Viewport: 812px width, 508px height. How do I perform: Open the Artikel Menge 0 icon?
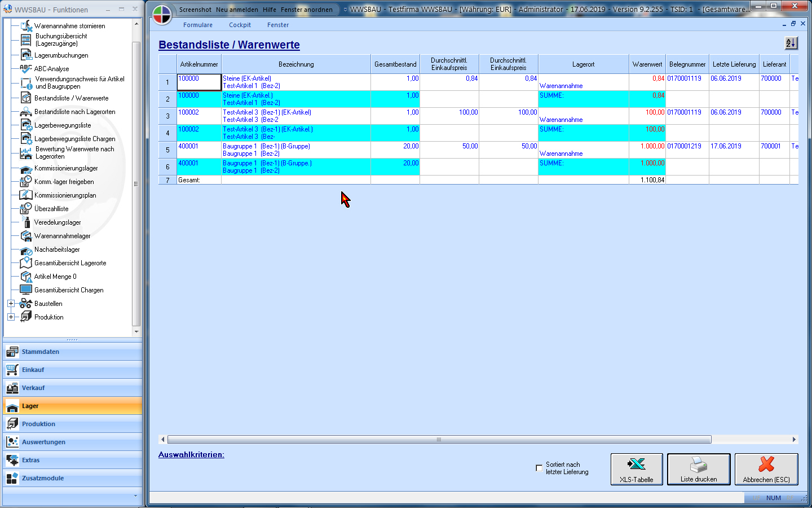click(x=26, y=276)
